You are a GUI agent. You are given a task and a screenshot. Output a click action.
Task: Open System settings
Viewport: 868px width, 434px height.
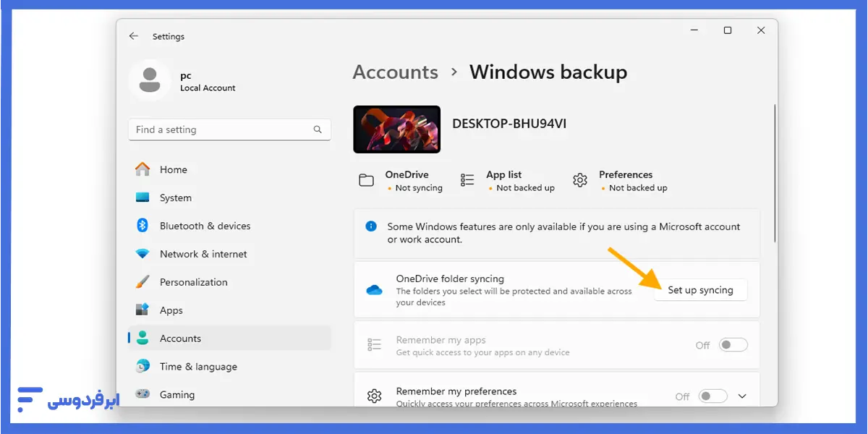point(229,197)
